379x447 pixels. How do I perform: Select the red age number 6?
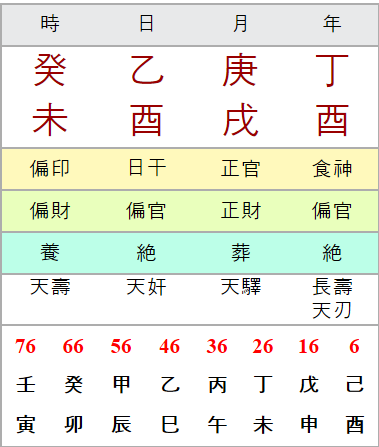point(354,346)
